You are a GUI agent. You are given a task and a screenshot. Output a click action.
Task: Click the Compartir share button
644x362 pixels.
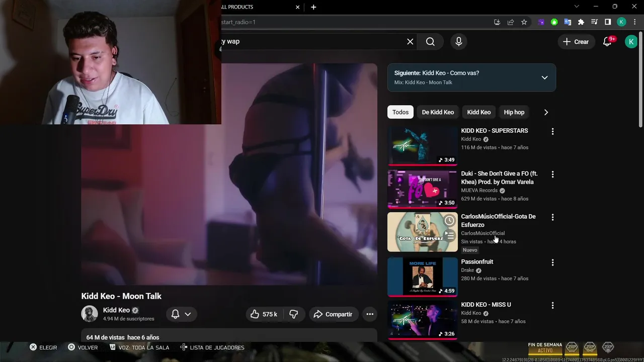click(333, 314)
